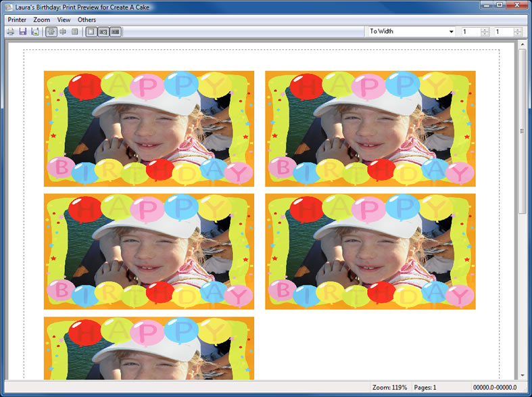Click the To Width combo box text
This screenshot has height=397, width=532.
pos(382,31)
